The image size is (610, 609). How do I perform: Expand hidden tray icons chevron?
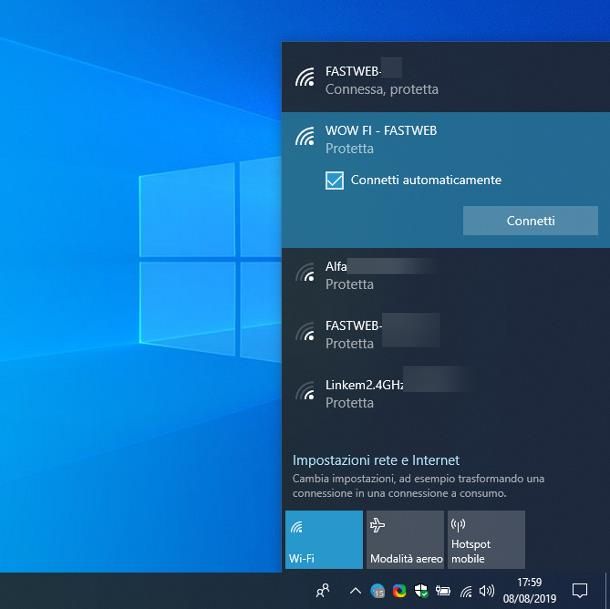pyautogui.click(x=355, y=591)
